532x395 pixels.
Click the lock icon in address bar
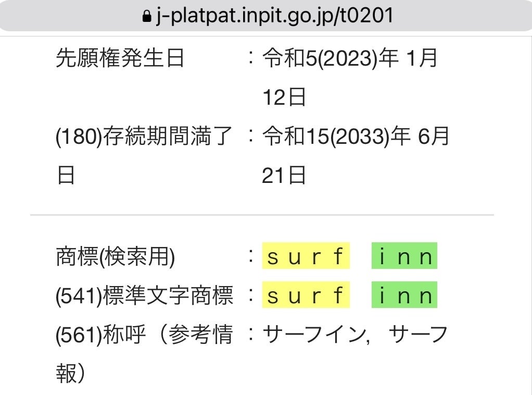click(146, 17)
